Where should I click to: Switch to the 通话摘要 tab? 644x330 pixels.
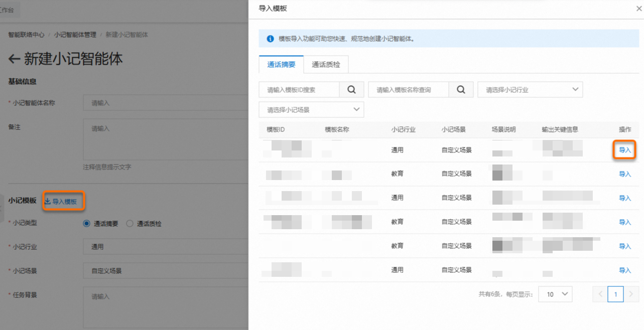(281, 65)
